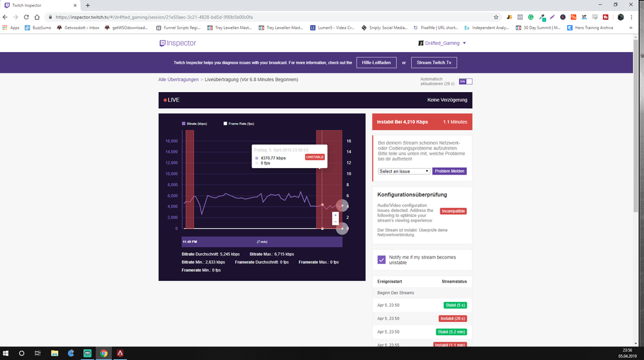The image size is (644, 360).
Task: Close the Twitch Inspector tab
Action: [x=75, y=5]
